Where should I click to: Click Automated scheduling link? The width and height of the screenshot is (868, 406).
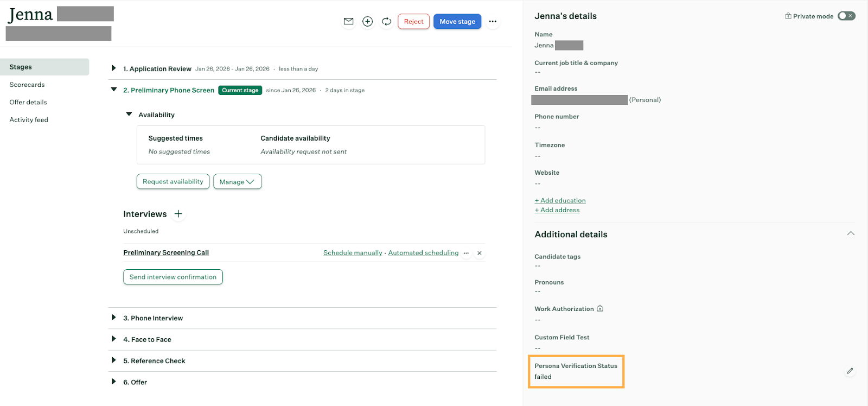[x=423, y=253]
